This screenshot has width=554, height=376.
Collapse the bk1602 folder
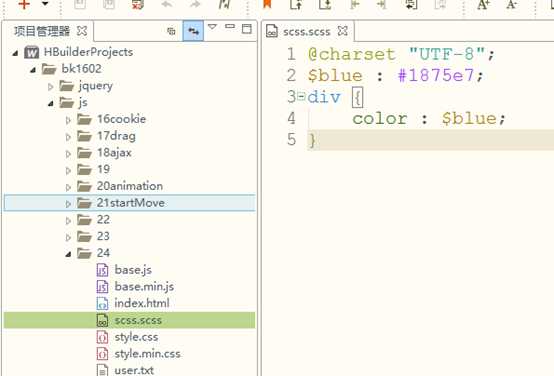tap(33, 70)
